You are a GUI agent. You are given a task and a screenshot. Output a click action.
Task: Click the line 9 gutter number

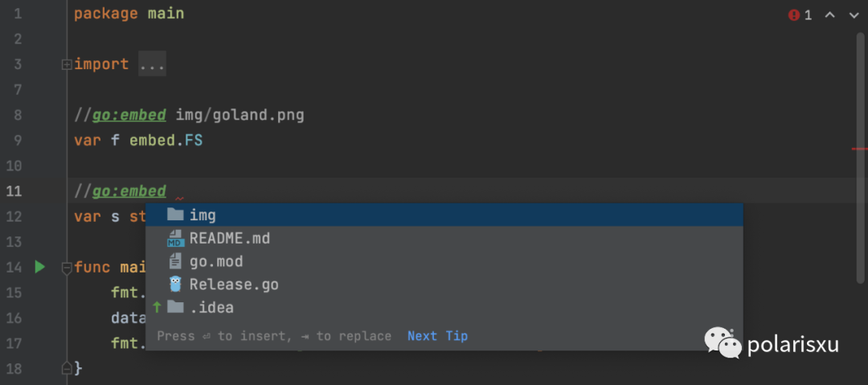[18, 141]
